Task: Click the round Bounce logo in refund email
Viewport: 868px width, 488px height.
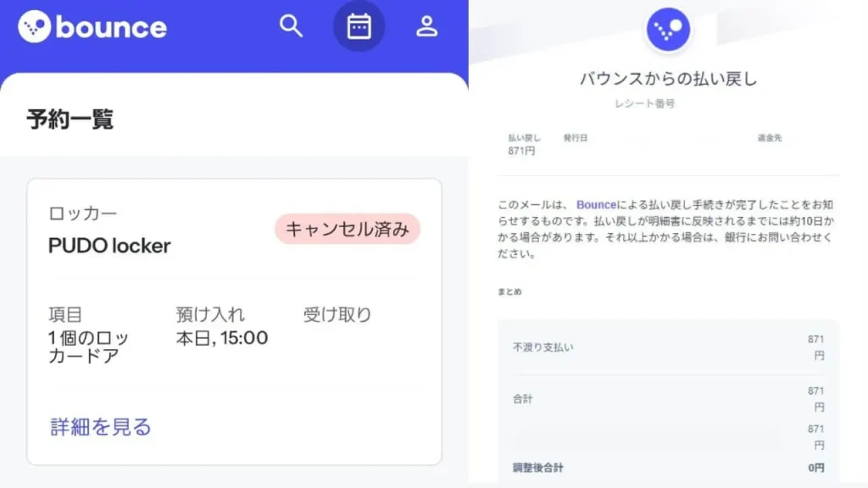Action: [x=668, y=30]
